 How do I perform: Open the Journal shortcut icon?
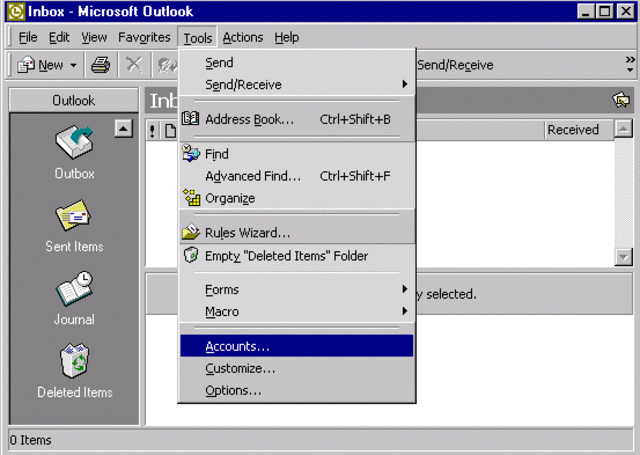point(74,288)
